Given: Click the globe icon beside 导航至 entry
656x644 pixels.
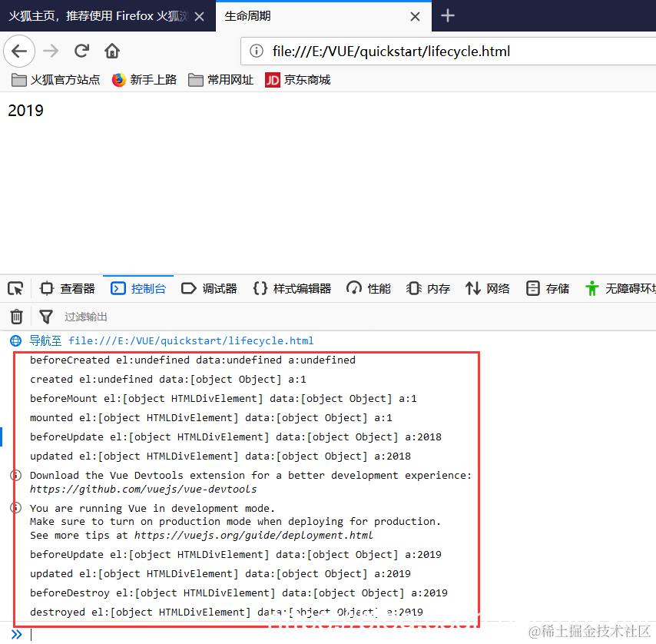Looking at the screenshot, I should pyautogui.click(x=16, y=340).
